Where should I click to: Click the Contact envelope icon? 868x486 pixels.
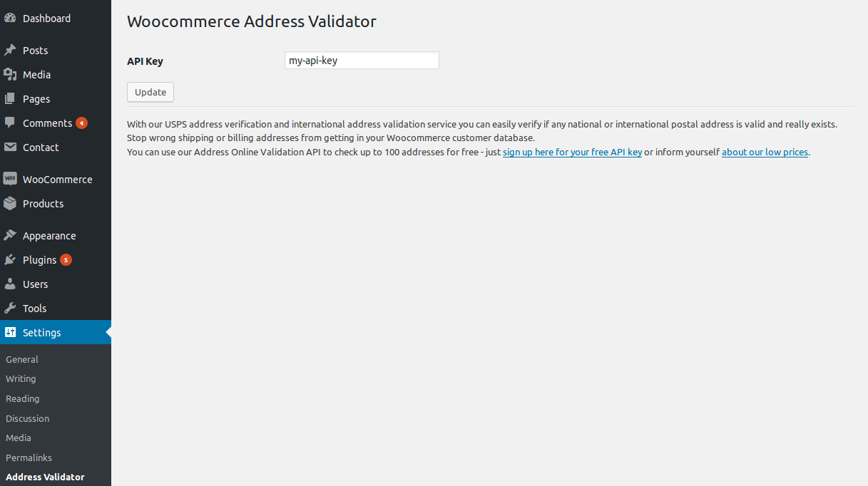click(x=10, y=148)
